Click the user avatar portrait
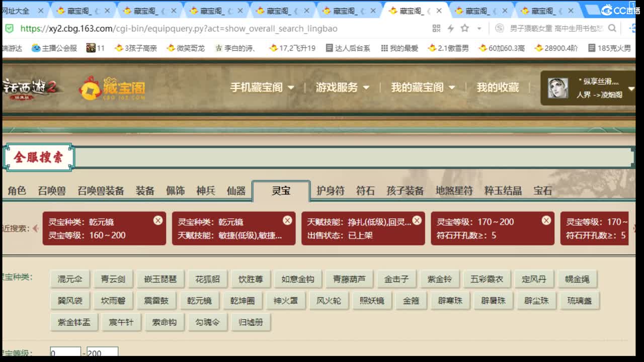The width and height of the screenshot is (644, 362). click(x=557, y=88)
